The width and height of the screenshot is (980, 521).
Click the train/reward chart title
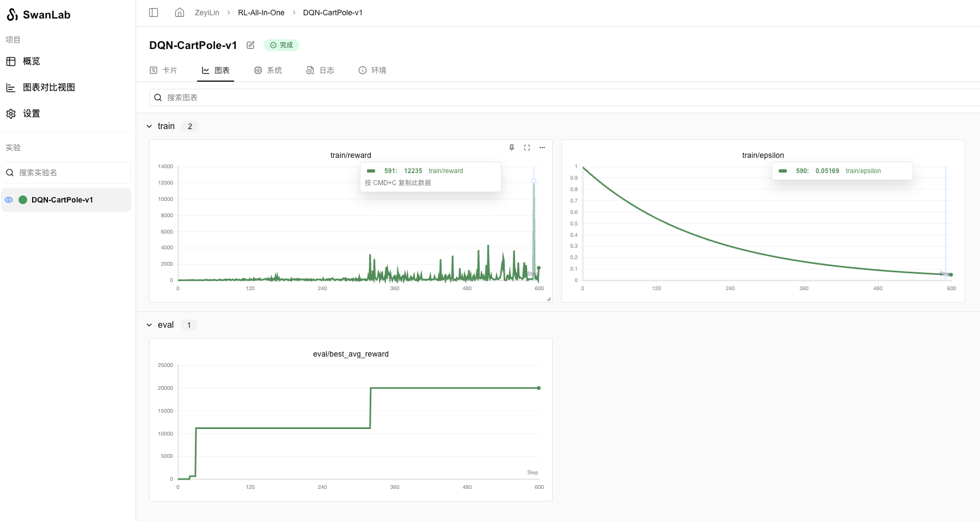tap(351, 155)
